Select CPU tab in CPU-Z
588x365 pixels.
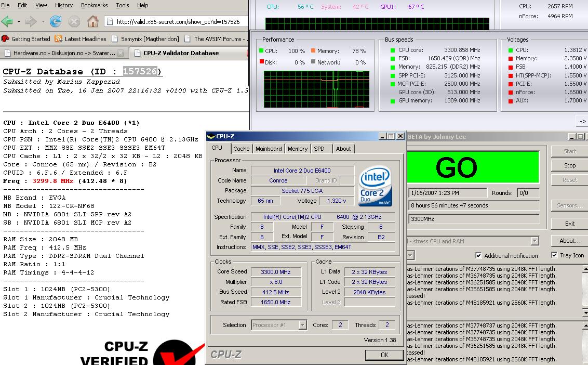[x=217, y=148]
